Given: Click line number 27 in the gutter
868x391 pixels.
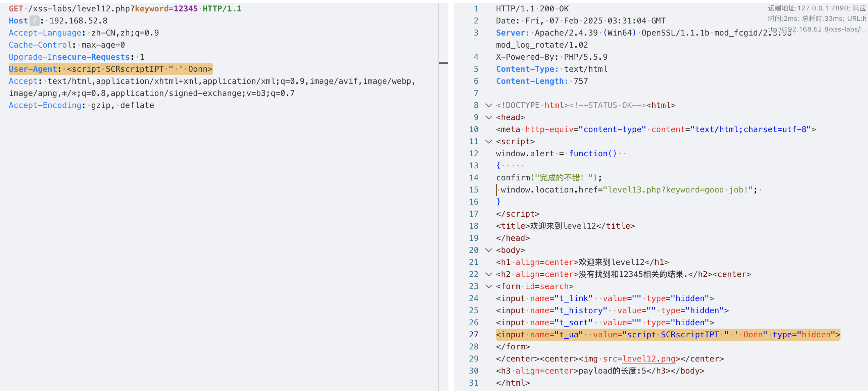Looking at the screenshot, I should 473,335.
